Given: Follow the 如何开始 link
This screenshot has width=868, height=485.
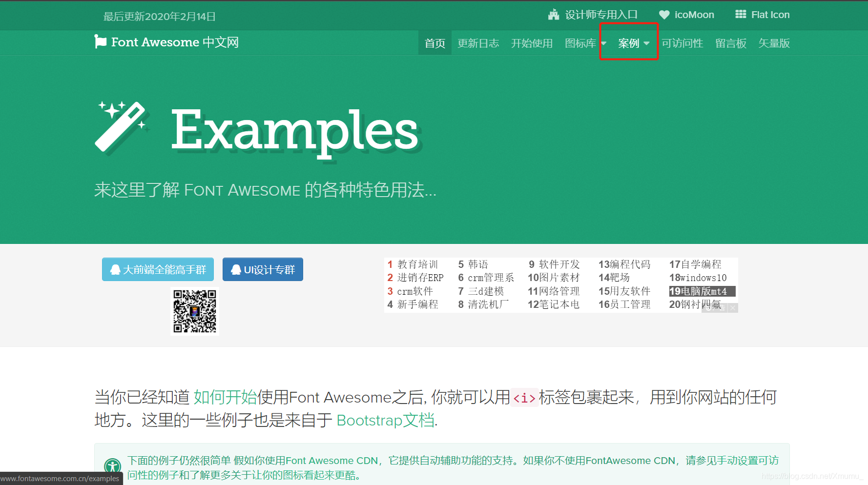Looking at the screenshot, I should tap(225, 397).
